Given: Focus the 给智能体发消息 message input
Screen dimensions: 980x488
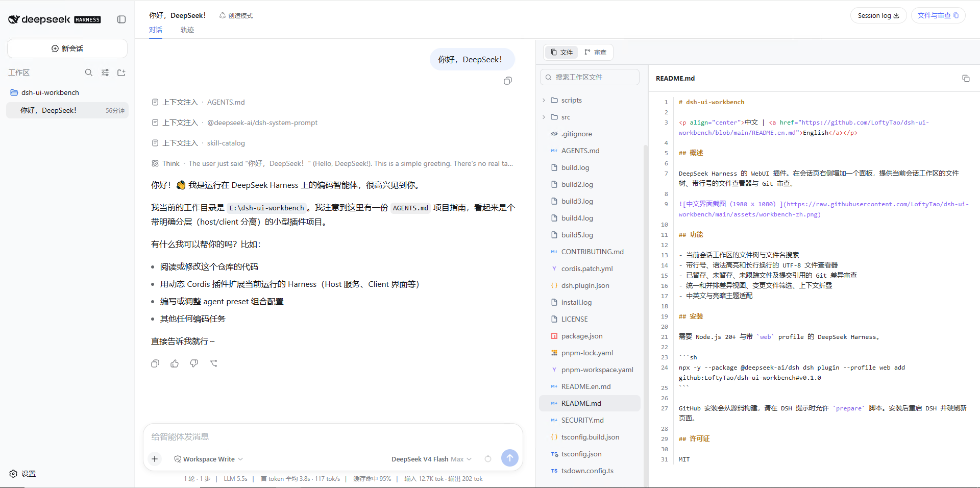Looking at the screenshot, I should tap(333, 436).
